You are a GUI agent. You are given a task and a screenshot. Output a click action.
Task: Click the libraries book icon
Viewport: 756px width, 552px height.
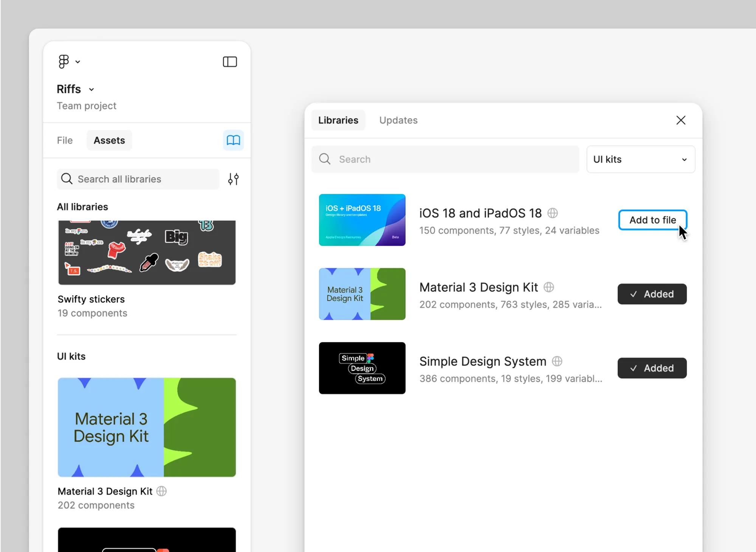click(x=233, y=140)
